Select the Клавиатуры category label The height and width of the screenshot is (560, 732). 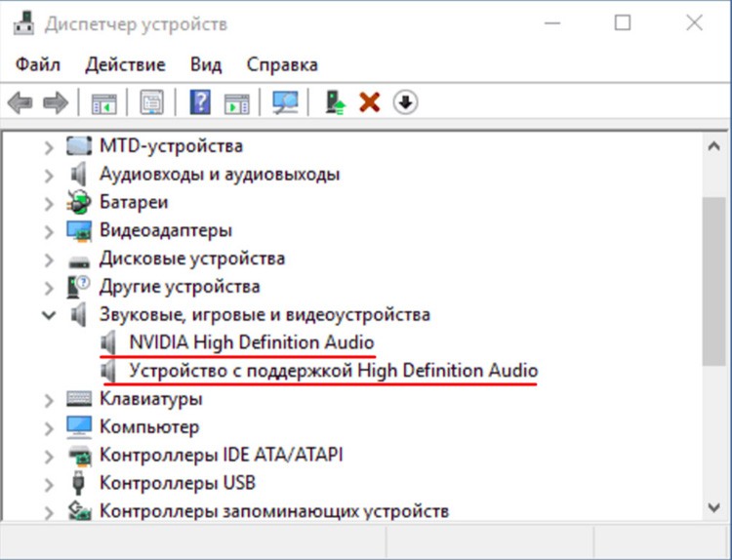coord(150,399)
